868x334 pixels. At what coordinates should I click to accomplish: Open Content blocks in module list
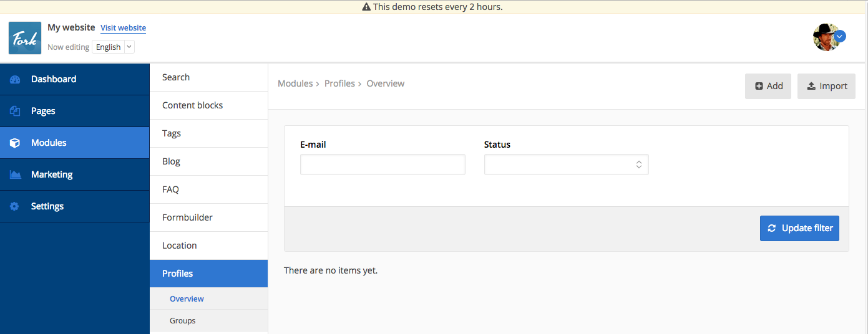point(192,105)
